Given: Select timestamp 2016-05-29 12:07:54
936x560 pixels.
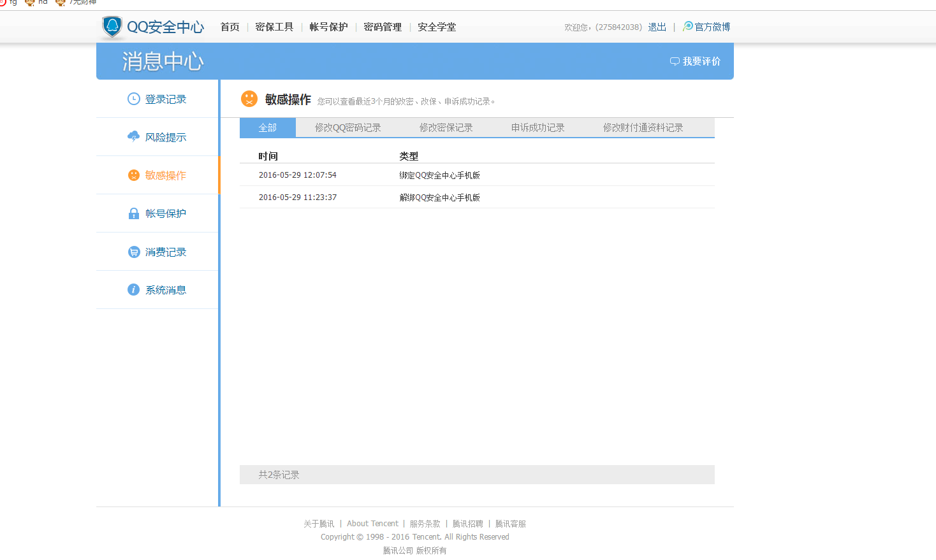Looking at the screenshot, I should (298, 175).
